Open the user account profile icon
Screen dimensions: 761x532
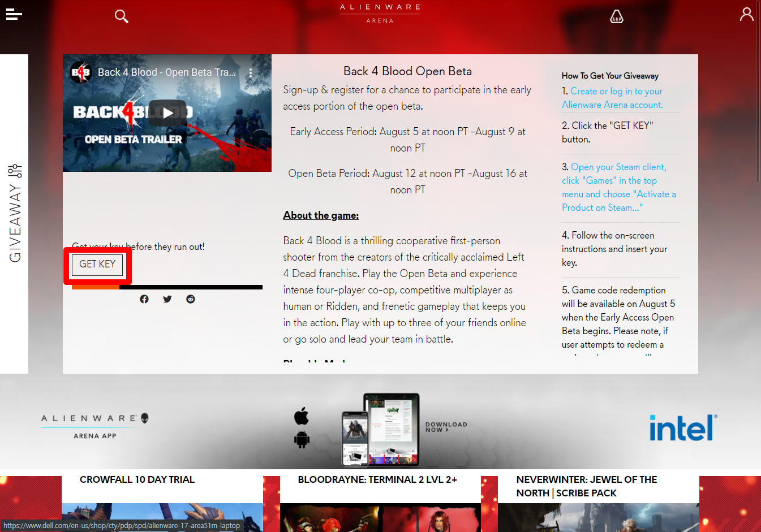pos(747,14)
